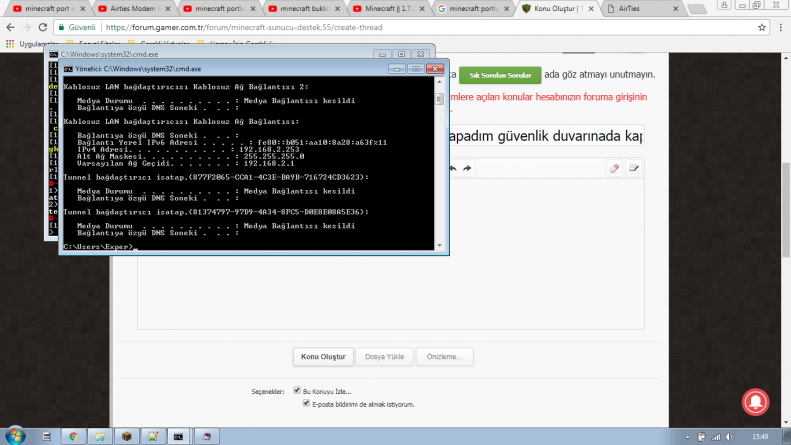
Task: Open the Notepad++ taskbar icon
Action: tap(153, 436)
